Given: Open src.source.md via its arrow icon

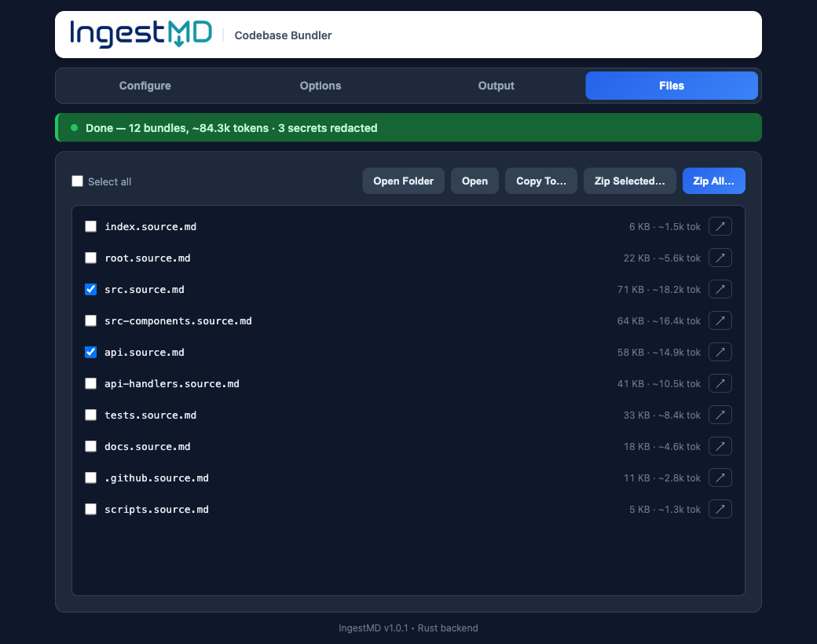Looking at the screenshot, I should [720, 289].
